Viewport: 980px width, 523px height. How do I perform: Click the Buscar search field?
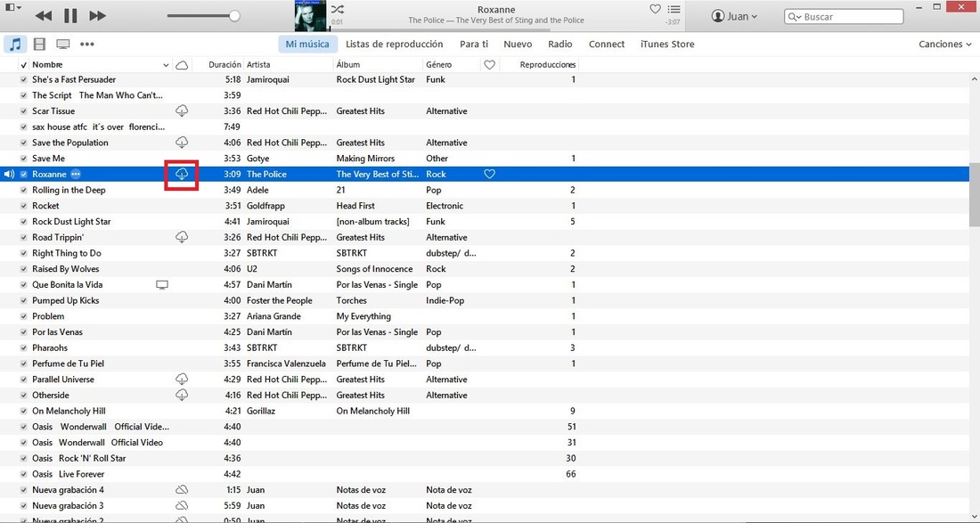pyautogui.click(x=844, y=17)
